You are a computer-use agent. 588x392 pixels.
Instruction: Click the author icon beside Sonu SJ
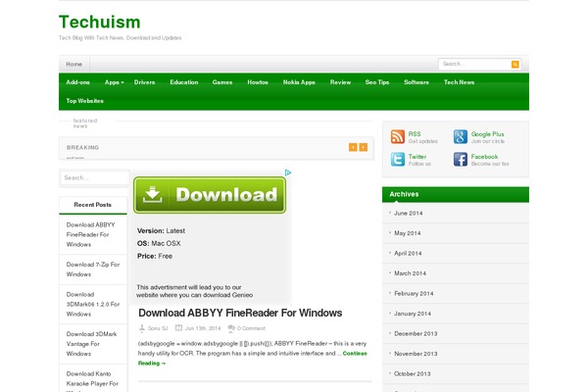coord(142,328)
